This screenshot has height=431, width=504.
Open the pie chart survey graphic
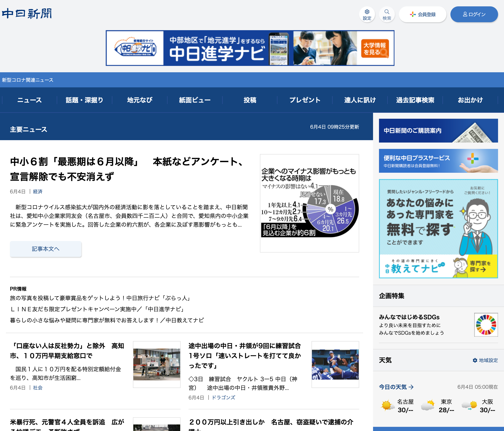(x=309, y=203)
